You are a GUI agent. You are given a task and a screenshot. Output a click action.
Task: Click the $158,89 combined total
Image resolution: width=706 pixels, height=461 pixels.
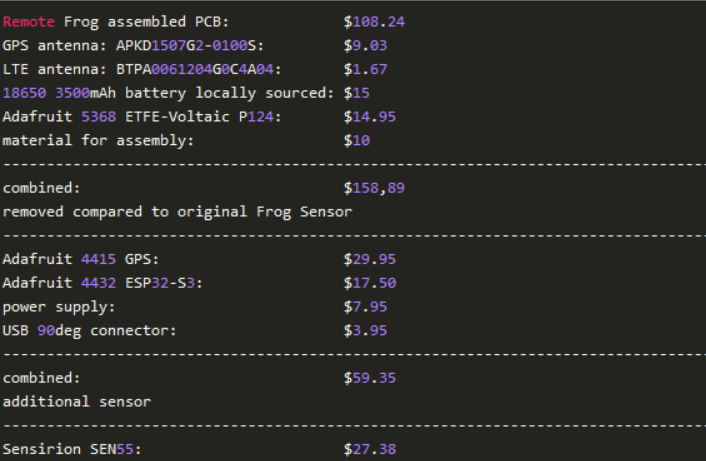pos(374,187)
